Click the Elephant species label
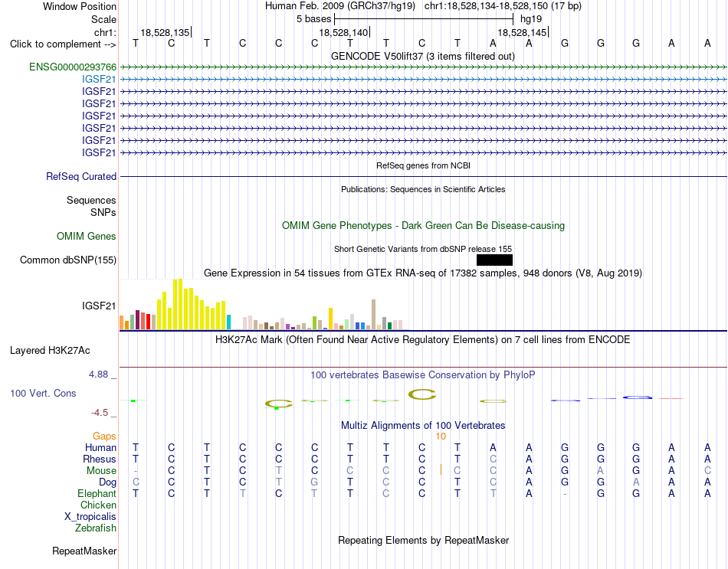 coord(97,494)
